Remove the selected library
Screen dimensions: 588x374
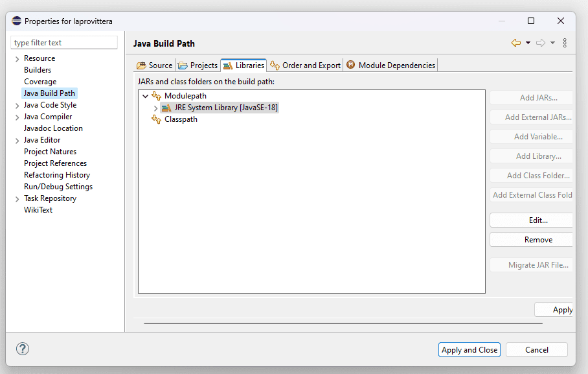[x=532, y=240]
